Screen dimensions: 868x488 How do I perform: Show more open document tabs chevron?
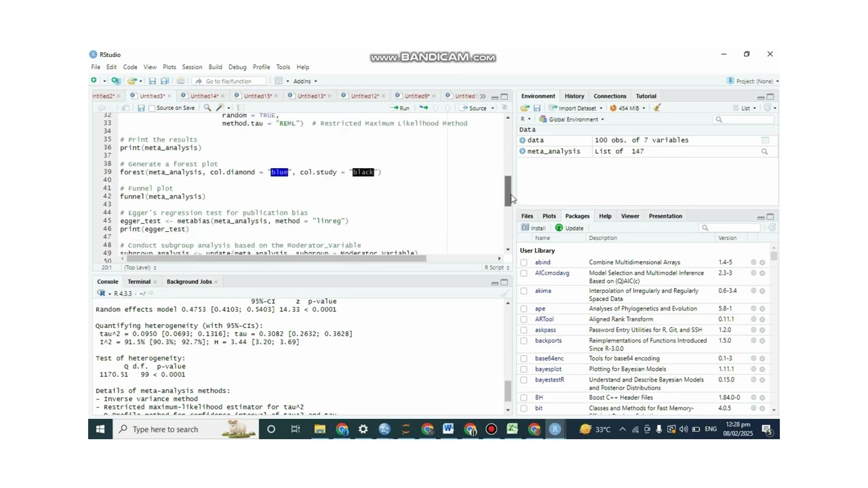click(483, 96)
